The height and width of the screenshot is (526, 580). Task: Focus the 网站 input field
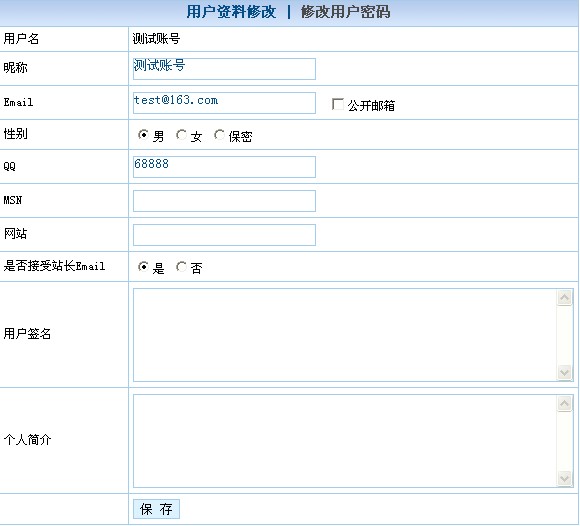(x=224, y=235)
